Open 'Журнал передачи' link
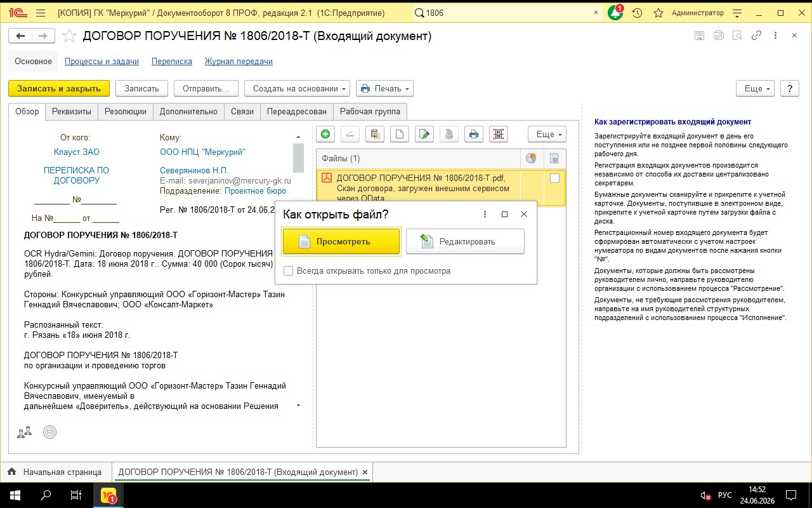Viewport: 812px width, 508px height. coord(239,62)
